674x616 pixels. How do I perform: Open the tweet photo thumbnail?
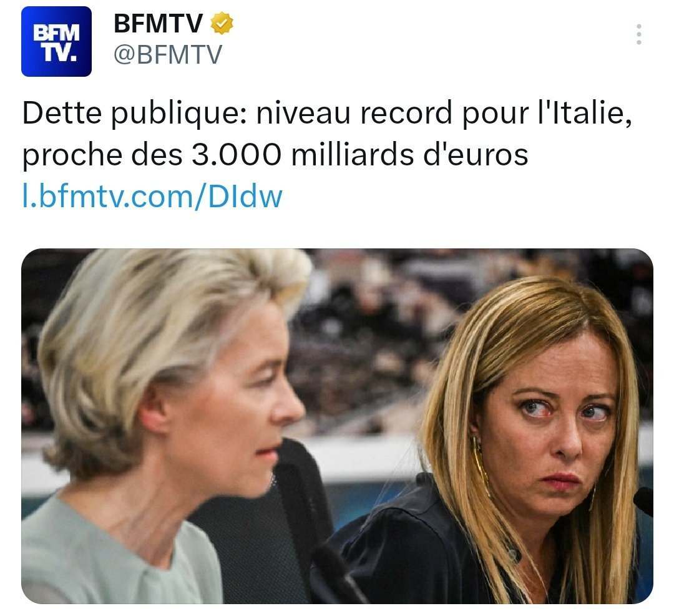[x=337, y=426]
